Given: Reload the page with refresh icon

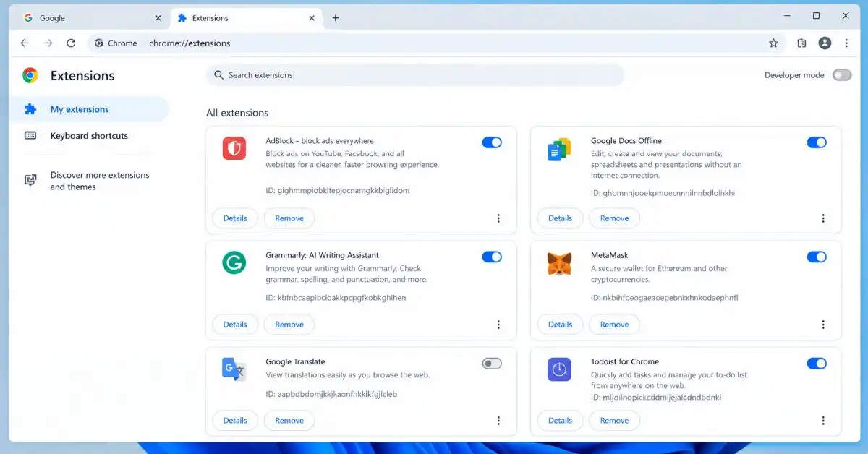Looking at the screenshot, I should point(71,43).
